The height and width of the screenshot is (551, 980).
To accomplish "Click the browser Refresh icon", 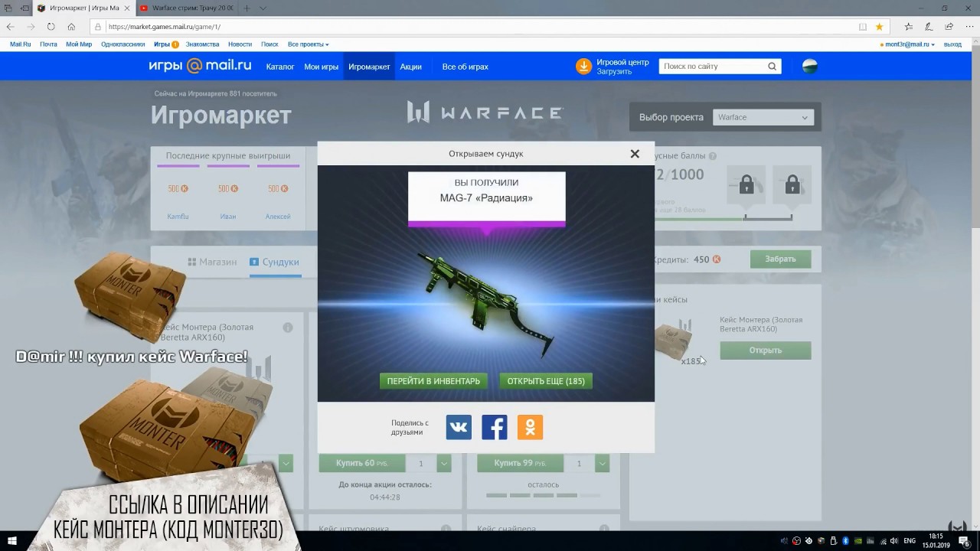I will 51,26.
